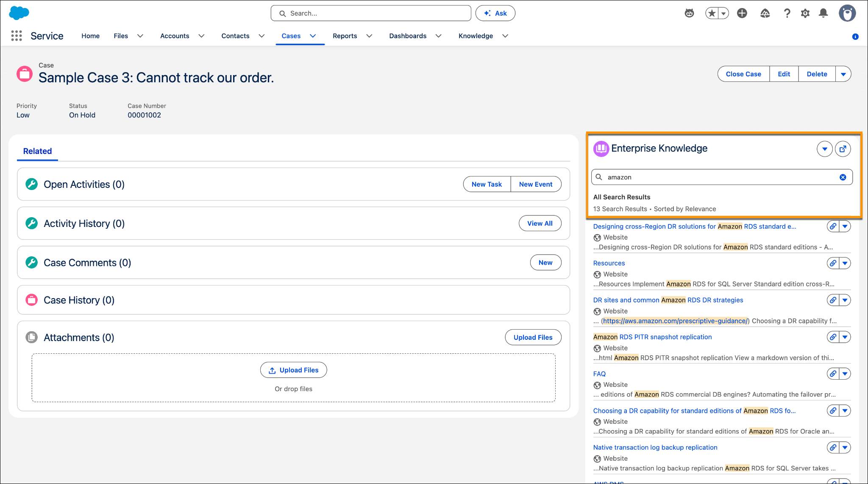Open the Astro guidance center icon
868x484 pixels.
coord(690,13)
